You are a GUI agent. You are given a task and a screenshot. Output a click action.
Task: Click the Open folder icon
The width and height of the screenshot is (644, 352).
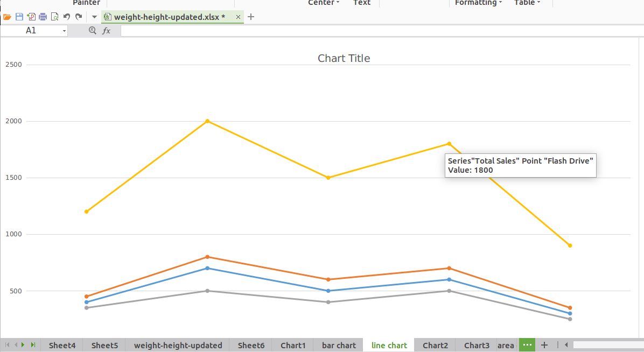click(7, 17)
